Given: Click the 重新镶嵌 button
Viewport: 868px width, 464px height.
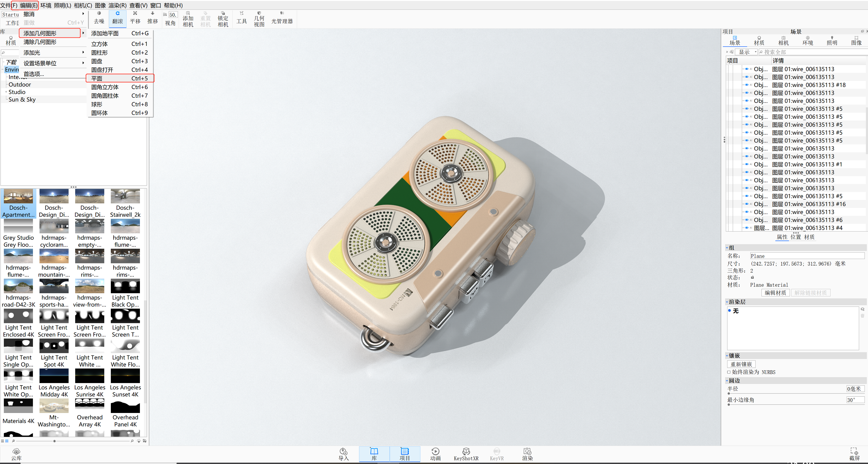Looking at the screenshot, I should pos(741,364).
